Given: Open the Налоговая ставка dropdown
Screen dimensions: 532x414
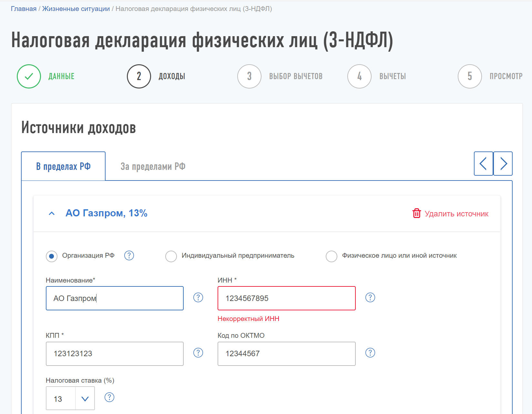Looking at the screenshot, I should [85, 399].
